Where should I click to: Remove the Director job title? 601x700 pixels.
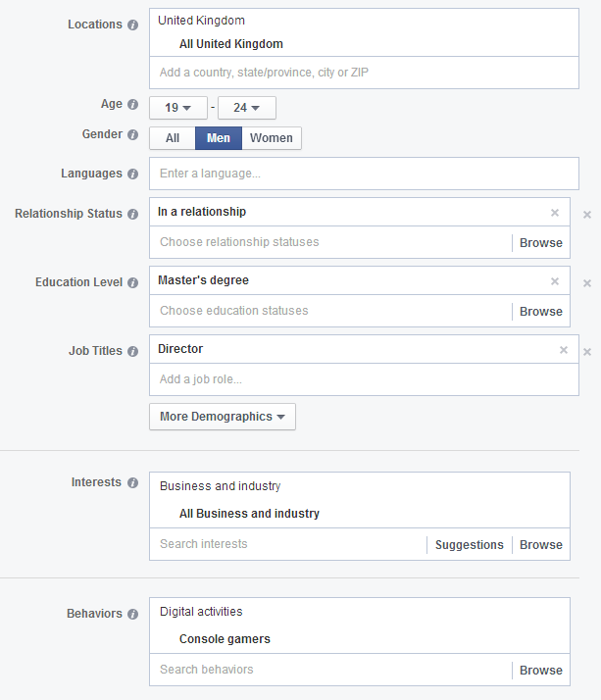point(564,350)
